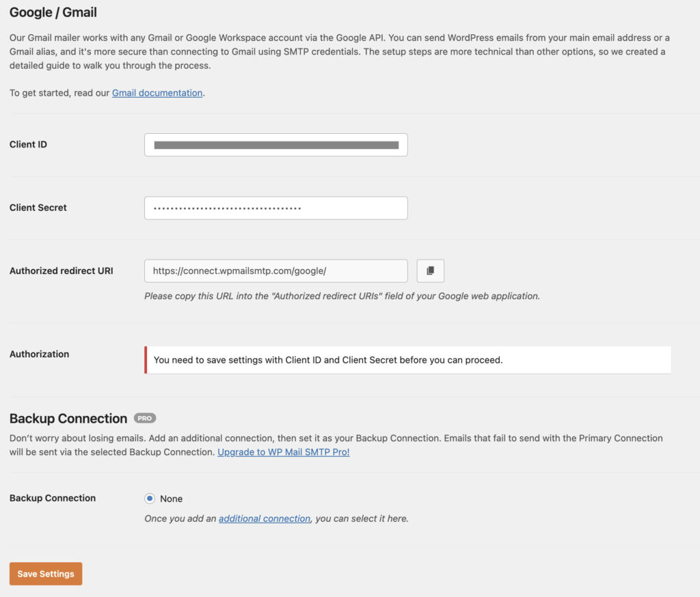Click the Backup Connection section heading
This screenshot has height=597, width=700.
(x=67, y=418)
